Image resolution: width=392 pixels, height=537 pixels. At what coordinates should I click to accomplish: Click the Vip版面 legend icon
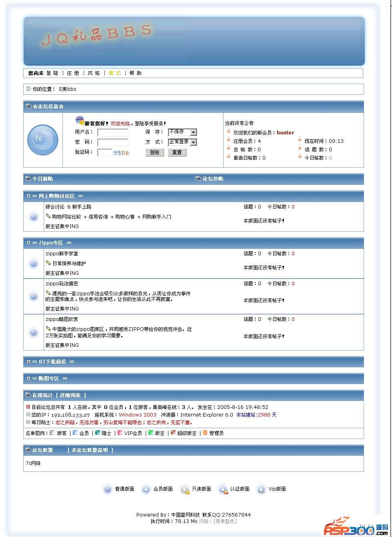pos(261,489)
